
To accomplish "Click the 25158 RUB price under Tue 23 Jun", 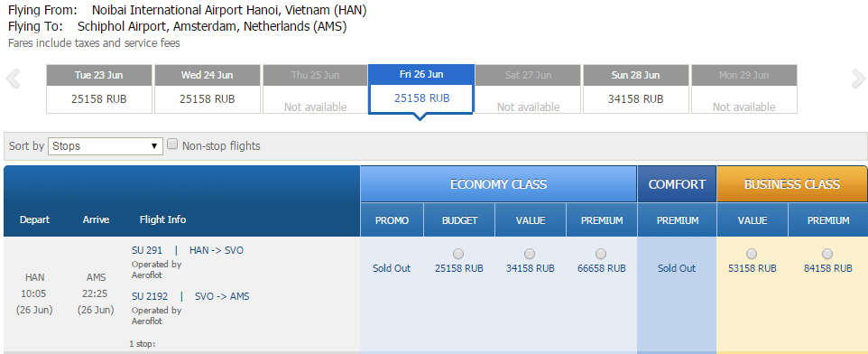I will click(x=99, y=99).
